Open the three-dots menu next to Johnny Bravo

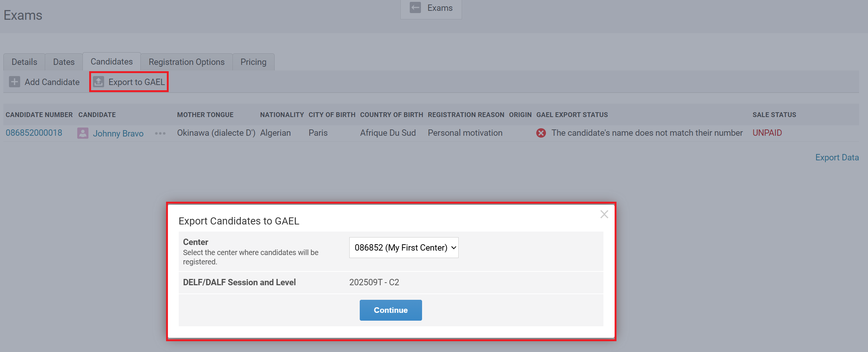[160, 133]
